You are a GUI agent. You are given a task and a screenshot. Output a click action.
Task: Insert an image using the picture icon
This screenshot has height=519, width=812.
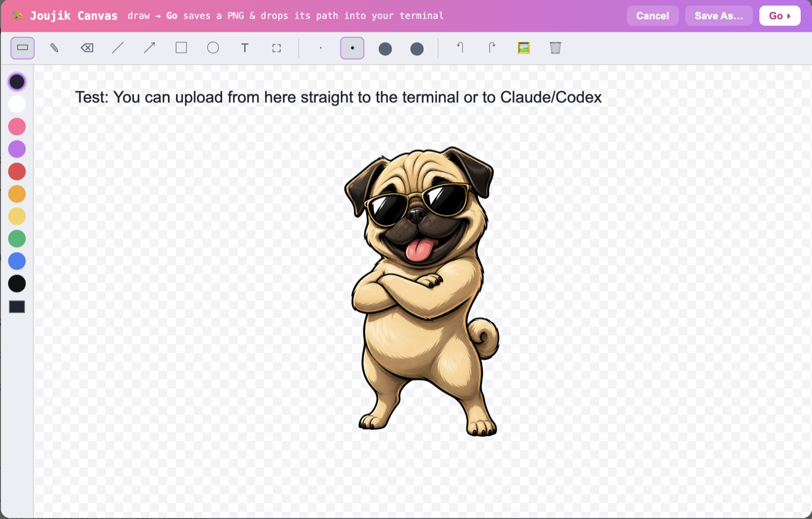(523, 48)
